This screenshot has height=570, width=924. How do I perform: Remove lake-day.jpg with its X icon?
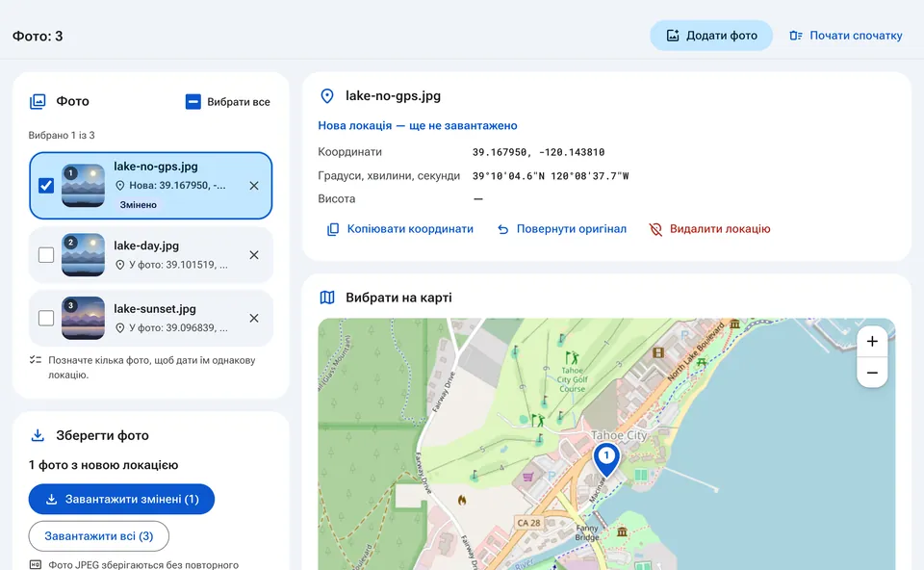(x=254, y=254)
